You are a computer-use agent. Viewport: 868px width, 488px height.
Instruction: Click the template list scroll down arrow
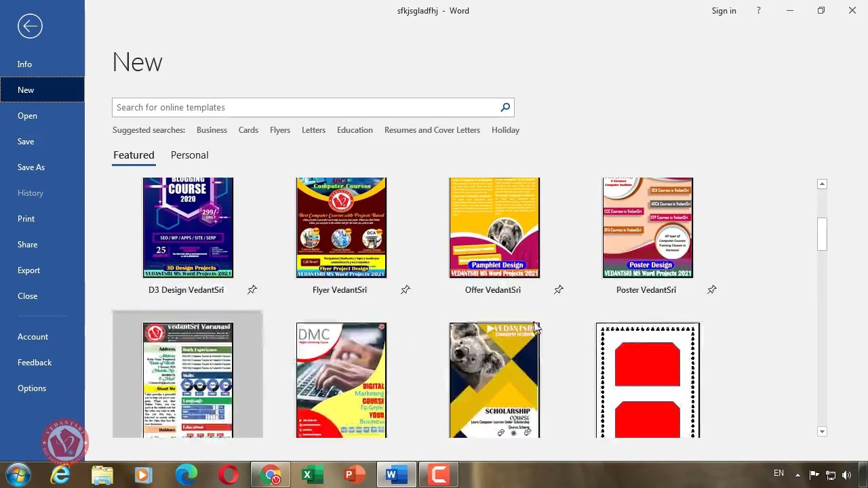pos(822,432)
